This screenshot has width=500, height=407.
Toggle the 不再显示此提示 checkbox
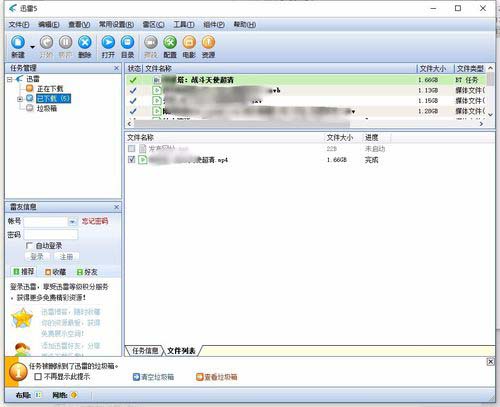tap(38, 377)
